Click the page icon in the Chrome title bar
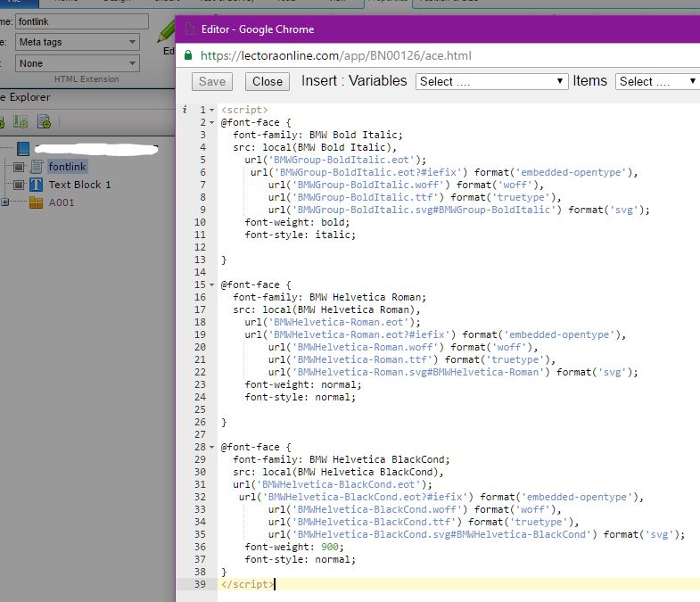This screenshot has width=700, height=602. [190, 29]
